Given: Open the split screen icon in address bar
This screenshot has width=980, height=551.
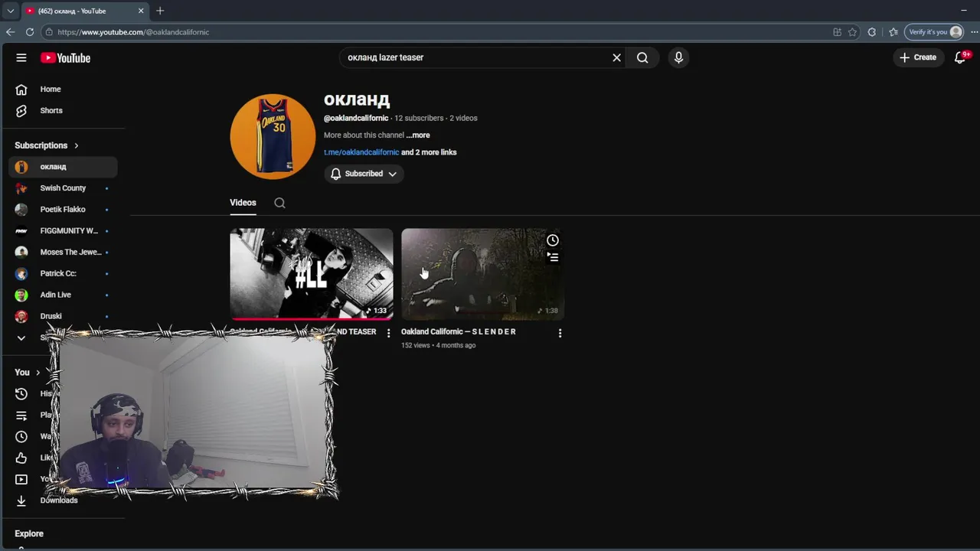Looking at the screenshot, I should (837, 32).
